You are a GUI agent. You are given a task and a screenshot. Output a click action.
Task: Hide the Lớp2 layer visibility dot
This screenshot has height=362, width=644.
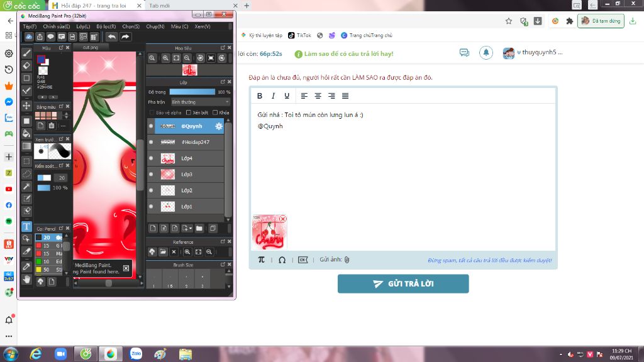[151, 190]
